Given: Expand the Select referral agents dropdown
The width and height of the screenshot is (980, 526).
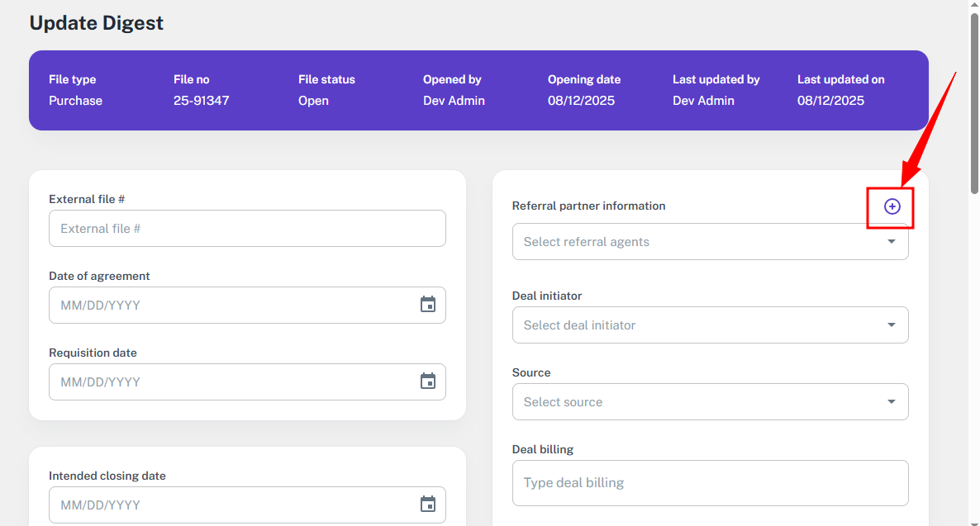Looking at the screenshot, I should pos(891,242).
